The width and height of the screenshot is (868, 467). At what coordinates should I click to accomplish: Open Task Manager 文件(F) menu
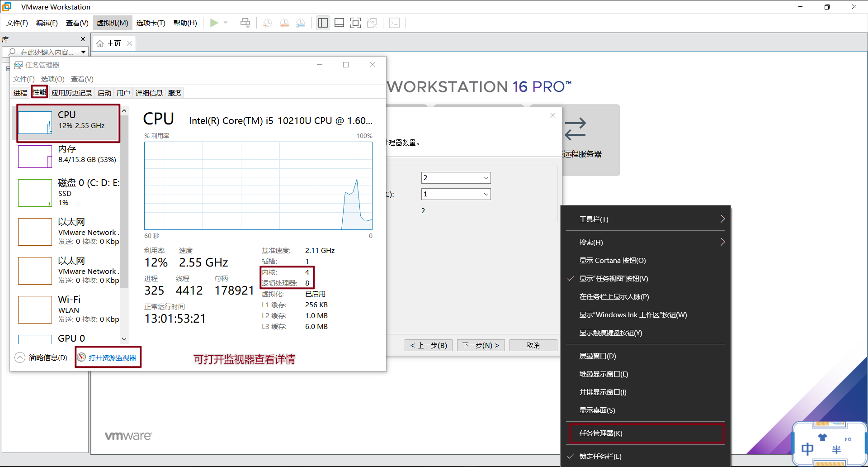click(x=24, y=79)
